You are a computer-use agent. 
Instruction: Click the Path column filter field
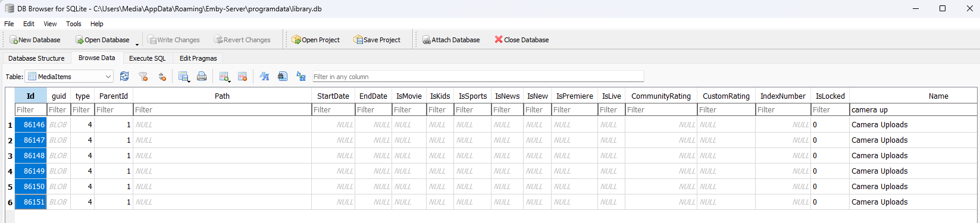[222, 109]
